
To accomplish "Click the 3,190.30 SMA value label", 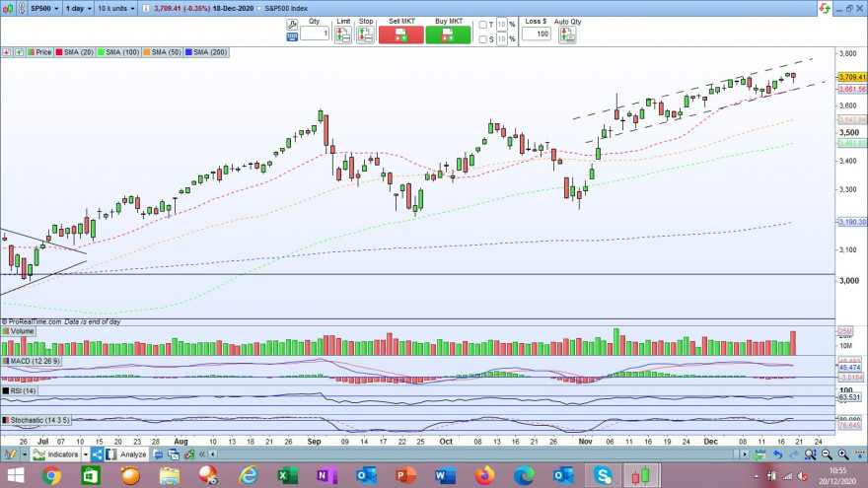I will [x=852, y=222].
